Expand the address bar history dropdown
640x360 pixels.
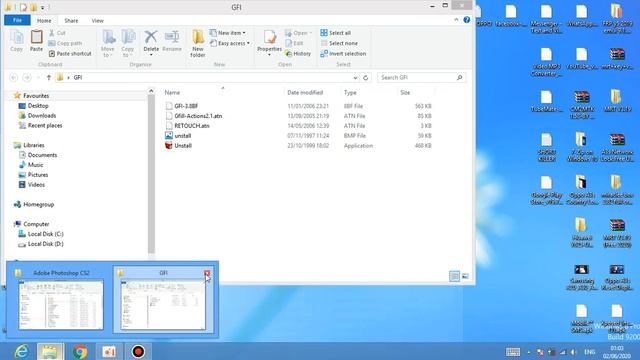coord(355,78)
